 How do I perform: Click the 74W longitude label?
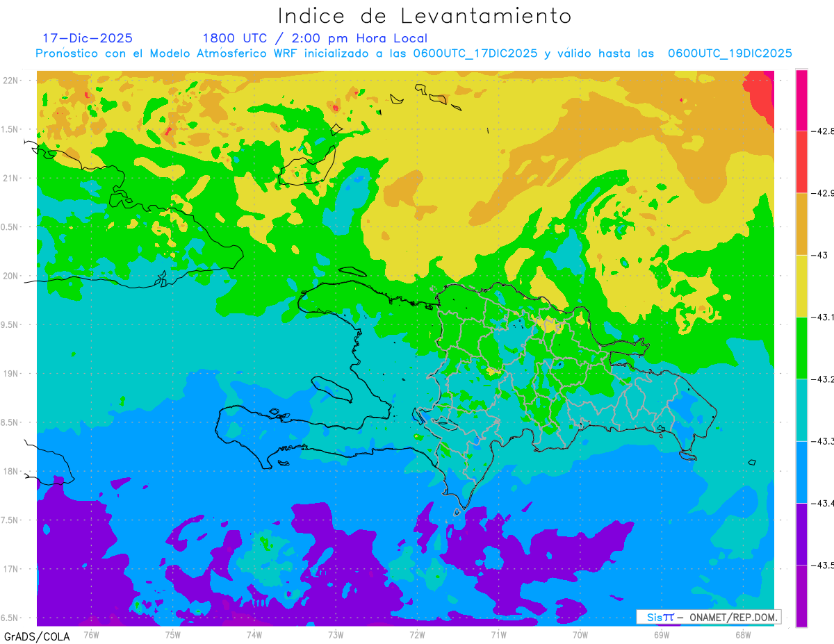click(254, 634)
